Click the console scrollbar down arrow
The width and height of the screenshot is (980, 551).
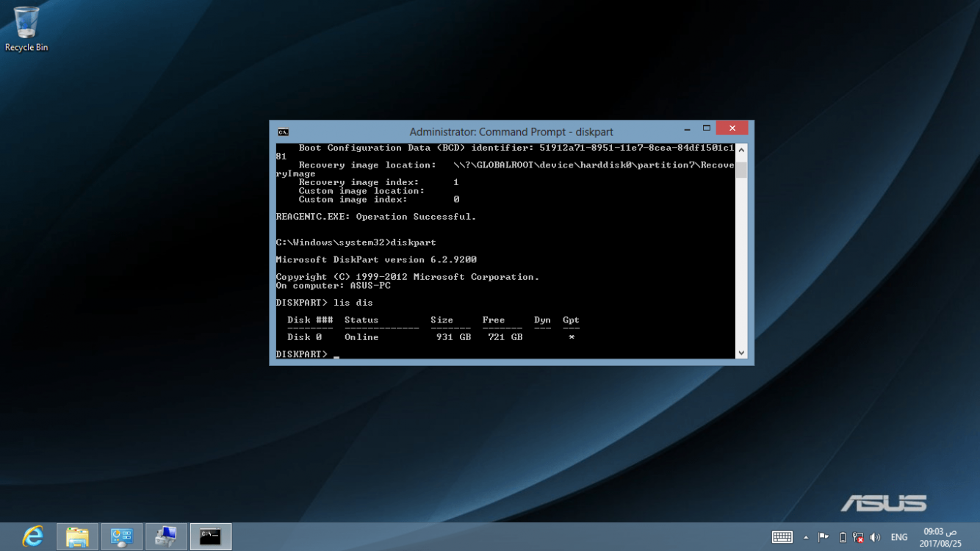click(741, 353)
